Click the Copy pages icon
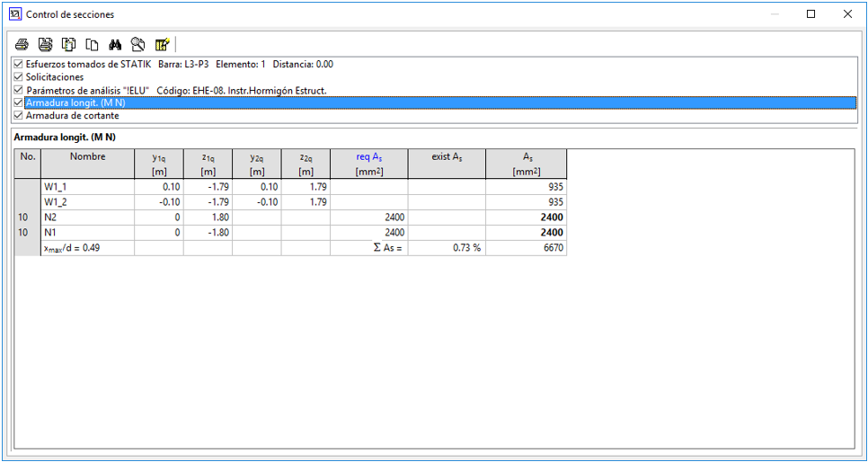 coord(92,44)
